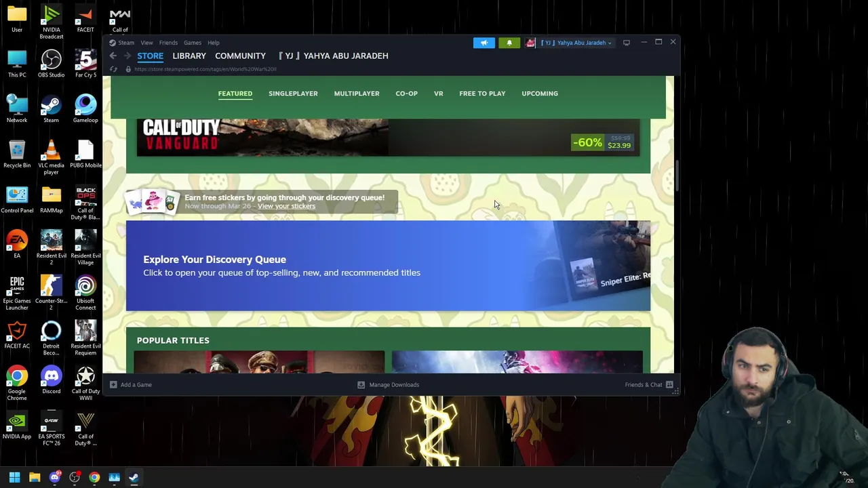Viewport: 868px width, 488px height.
Task: Select the This PC desktop icon
Action: [17, 64]
